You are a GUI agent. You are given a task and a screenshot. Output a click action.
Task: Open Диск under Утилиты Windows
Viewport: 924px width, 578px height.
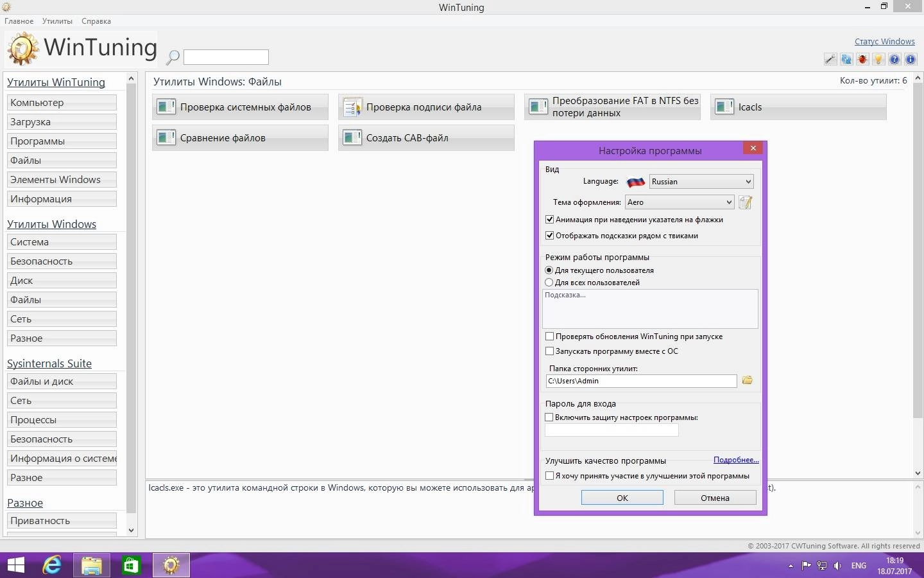pos(62,281)
